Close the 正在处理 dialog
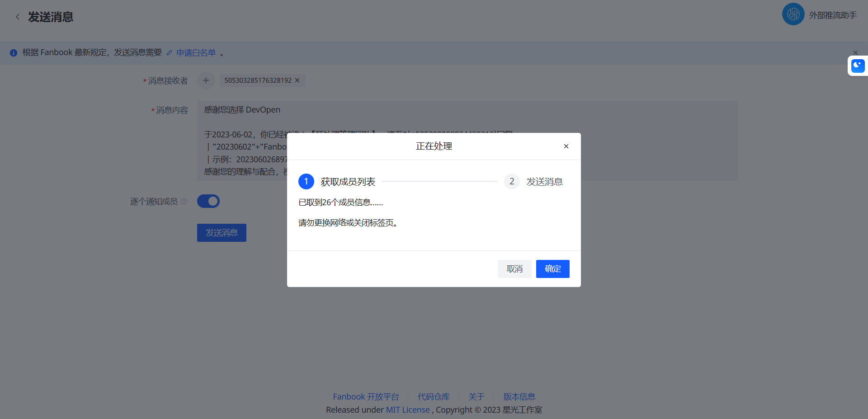The width and height of the screenshot is (868, 419). pos(566,146)
